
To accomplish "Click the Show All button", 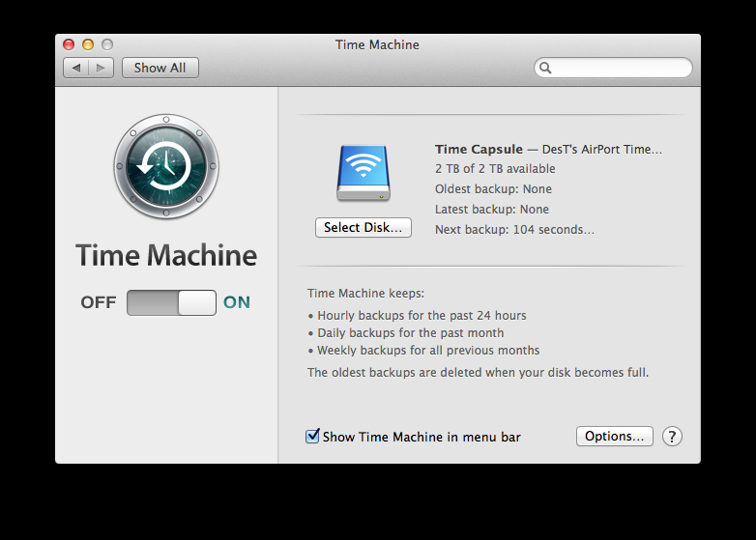I will [x=160, y=68].
